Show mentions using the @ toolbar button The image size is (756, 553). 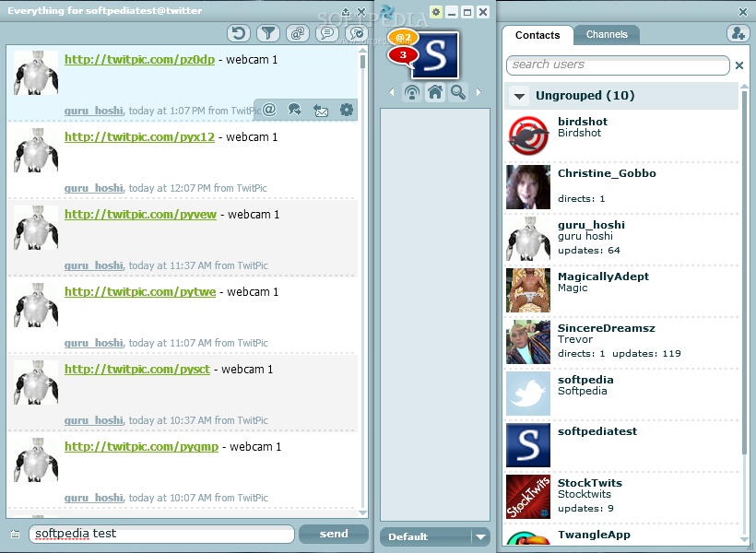coord(298,33)
